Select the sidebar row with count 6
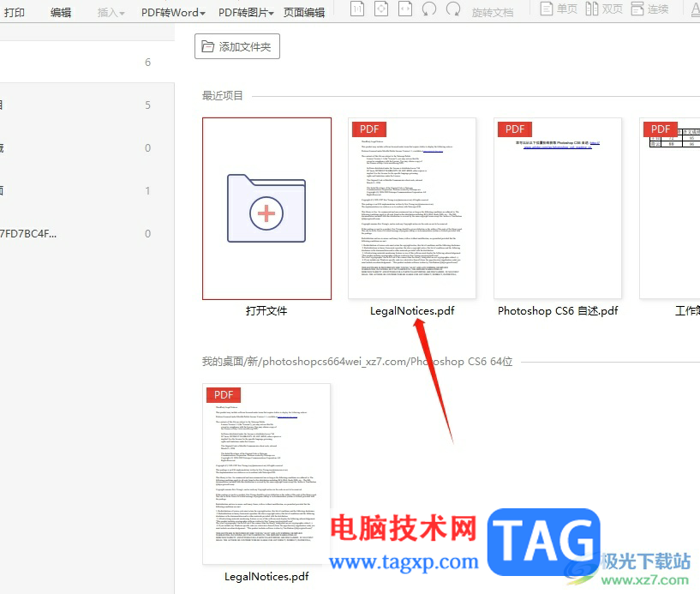Screen dimensions: 700x594 tap(87, 62)
